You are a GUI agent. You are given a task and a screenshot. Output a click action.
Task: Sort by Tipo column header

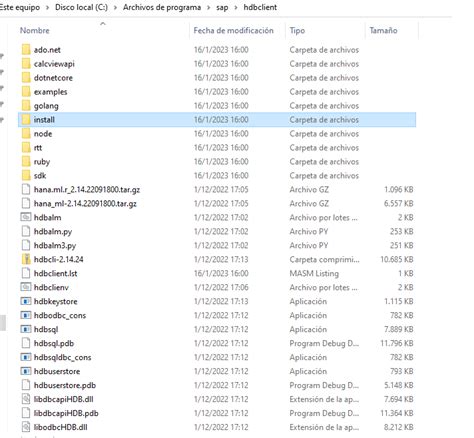tap(297, 30)
